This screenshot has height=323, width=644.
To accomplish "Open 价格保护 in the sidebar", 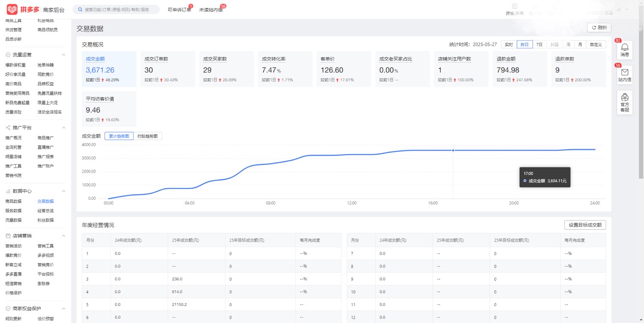I will point(13,293).
